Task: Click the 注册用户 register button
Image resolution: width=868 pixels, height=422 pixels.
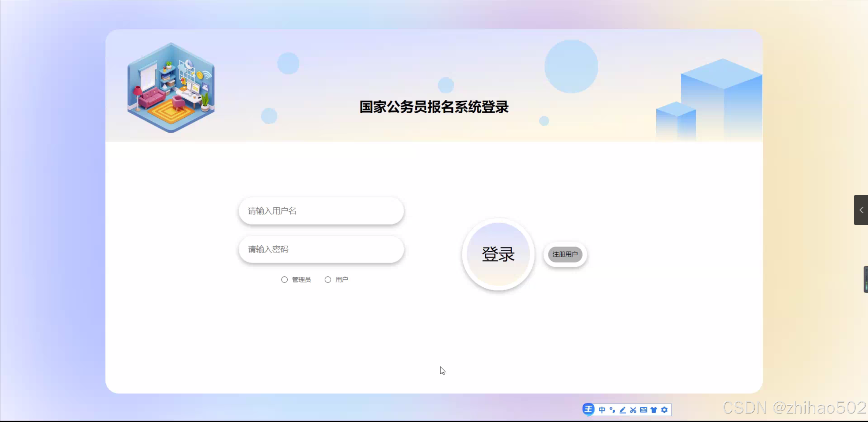Action: 565,254
